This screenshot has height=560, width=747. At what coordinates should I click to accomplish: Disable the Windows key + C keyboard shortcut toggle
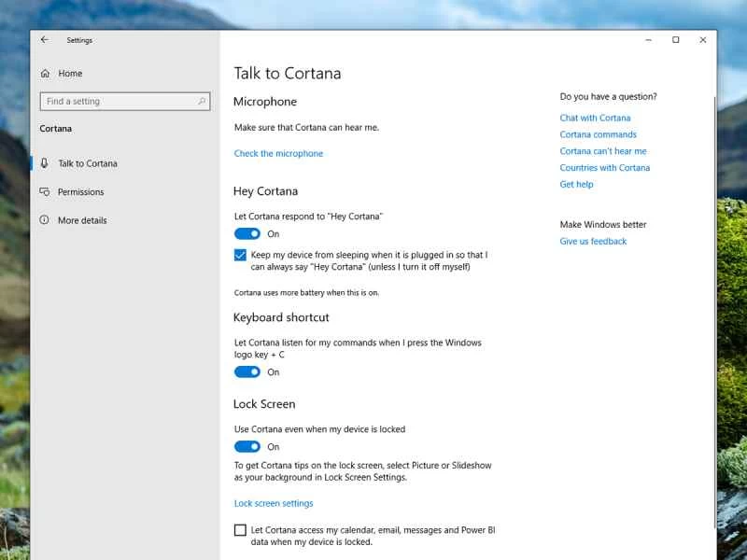click(x=247, y=371)
